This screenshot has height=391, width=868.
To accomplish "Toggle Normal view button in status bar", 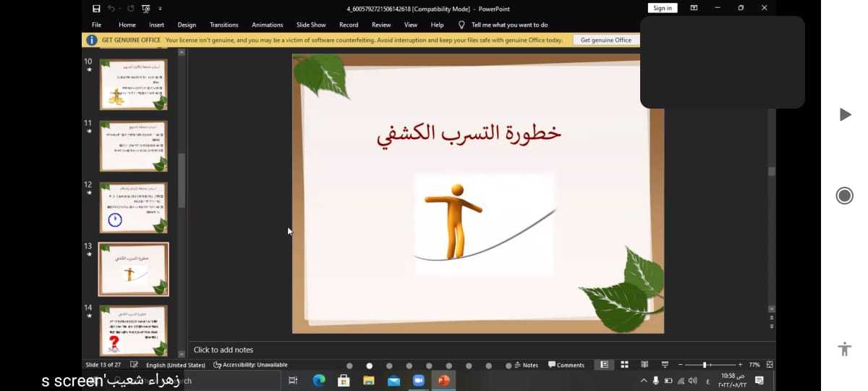I will point(604,365).
